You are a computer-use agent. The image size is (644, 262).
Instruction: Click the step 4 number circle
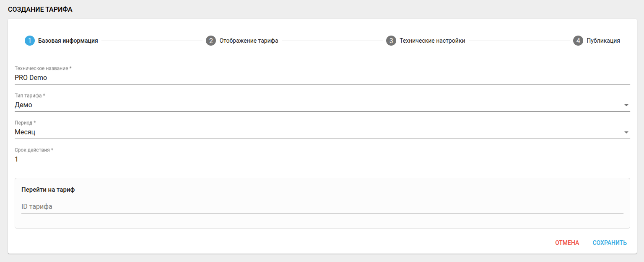pos(578,41)
